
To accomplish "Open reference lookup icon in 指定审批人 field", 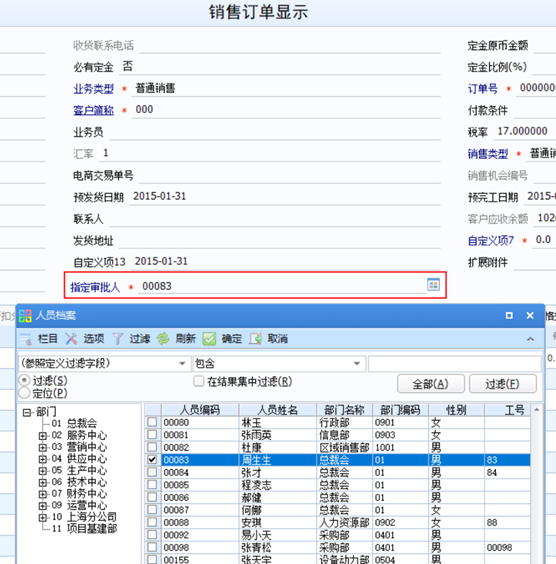I will tap(433, 285).
